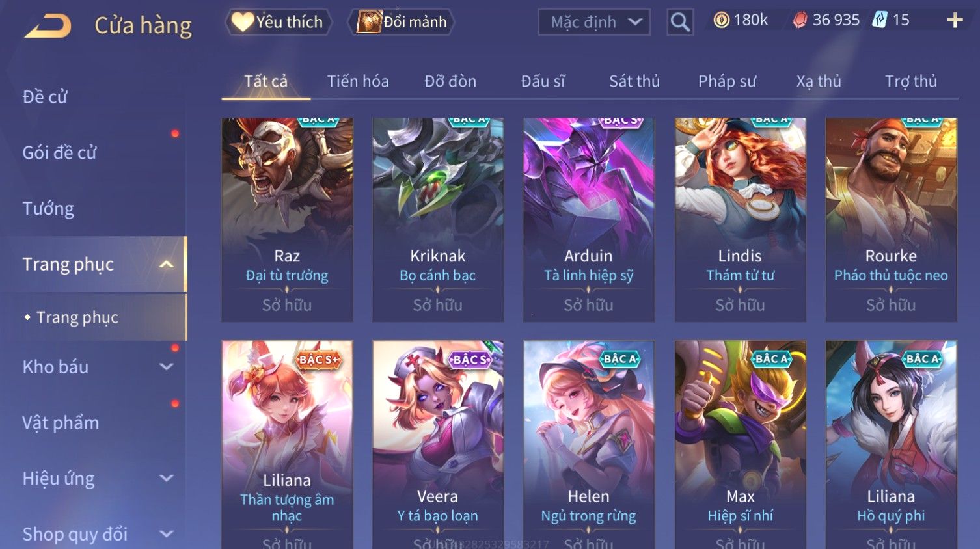Open the search magnifier icon
This screenshot has height=549, width=980.
(x=680, y=22)
